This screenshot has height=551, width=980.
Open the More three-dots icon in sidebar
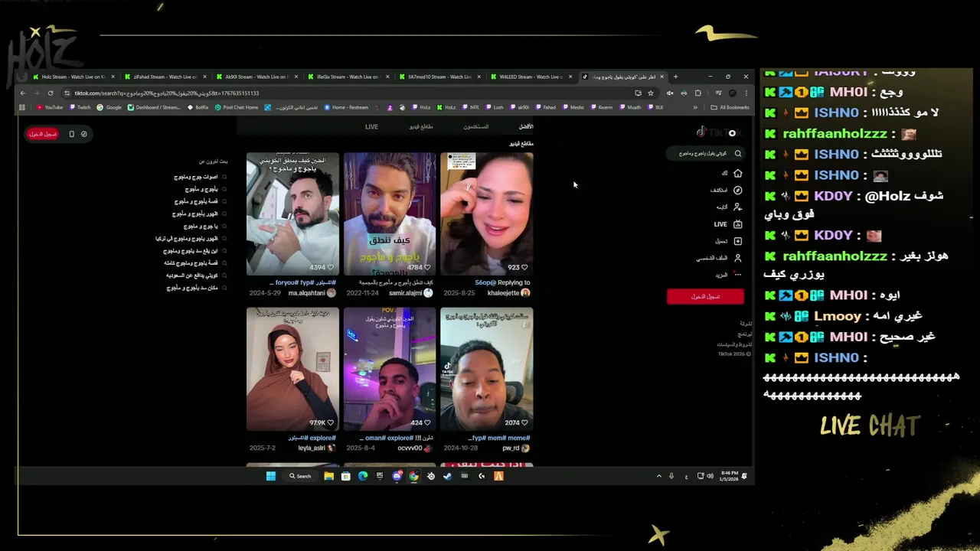(737, 275)
